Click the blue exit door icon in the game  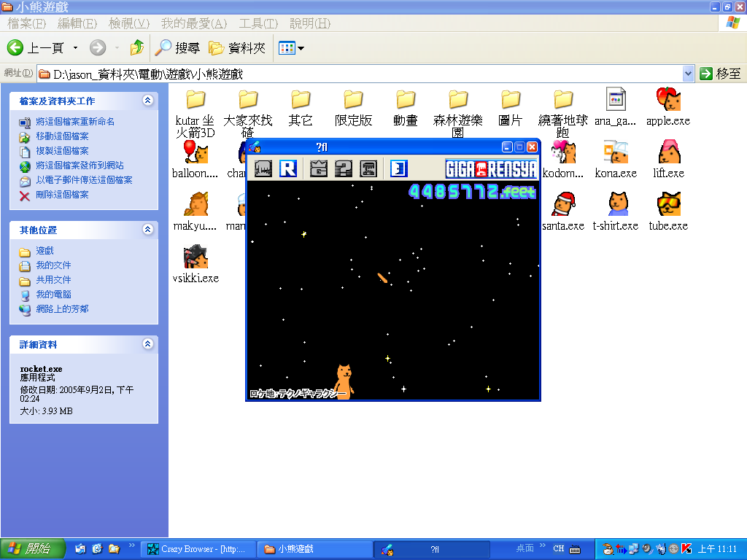[x=399, y=168]
